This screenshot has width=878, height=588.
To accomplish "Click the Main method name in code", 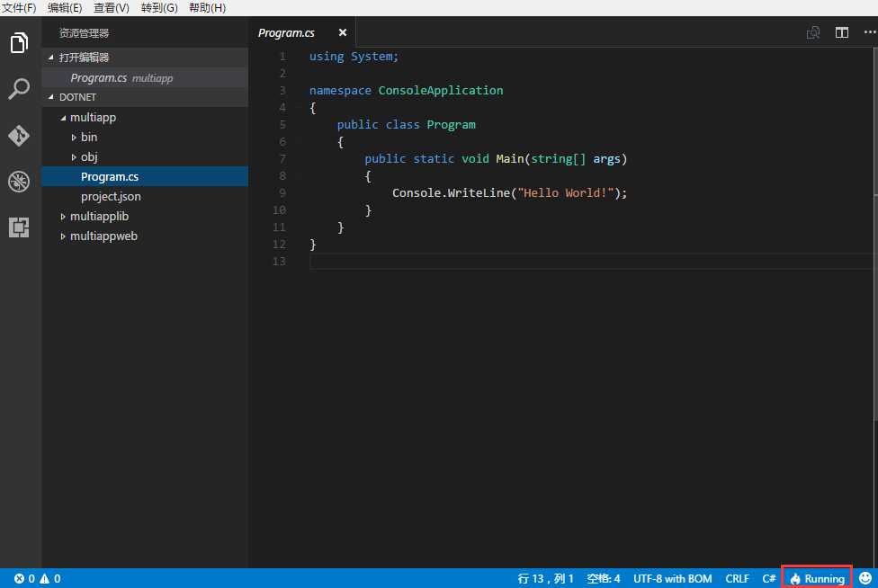I will pos(509,159).
